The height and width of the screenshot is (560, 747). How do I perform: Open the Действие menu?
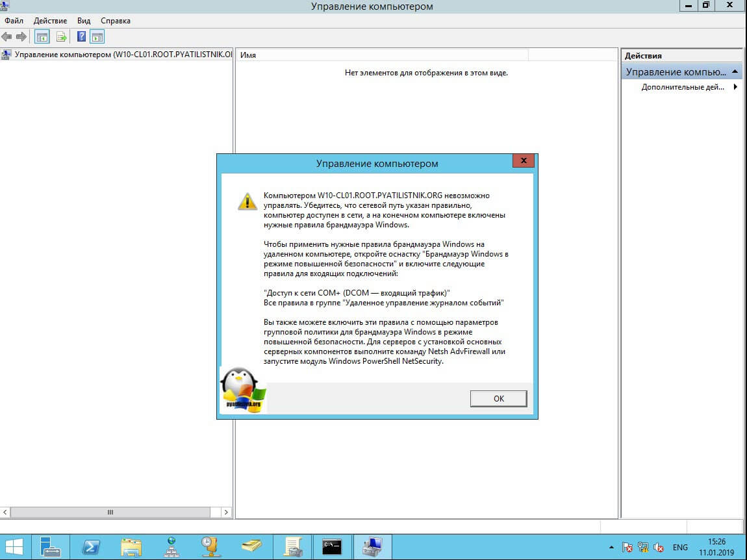point(50,21)
